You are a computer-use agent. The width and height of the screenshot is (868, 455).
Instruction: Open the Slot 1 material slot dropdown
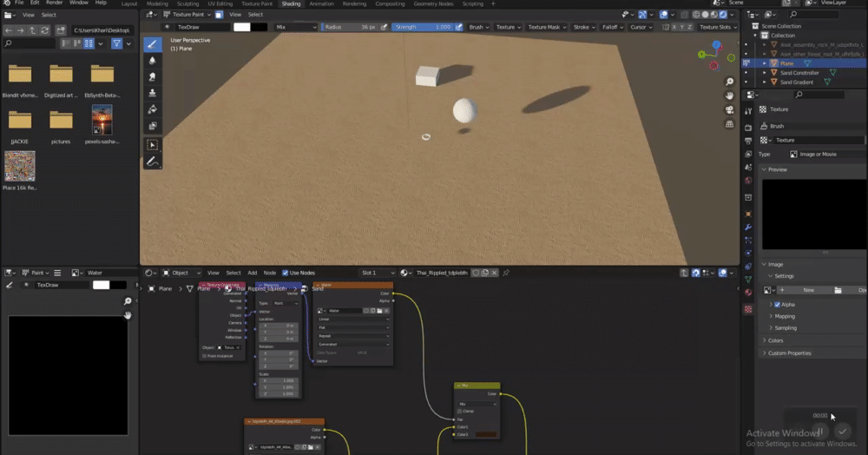coord(378,273)
